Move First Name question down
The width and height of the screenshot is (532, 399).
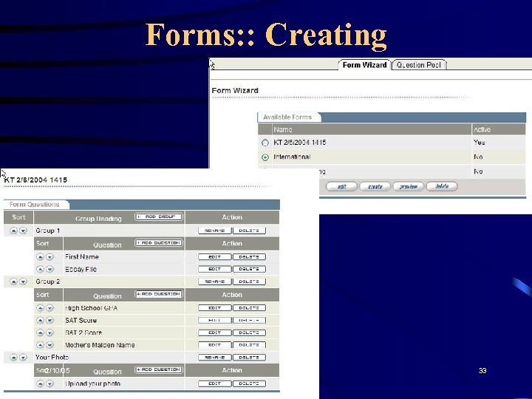pyautogui.click(x=50, y=257)
